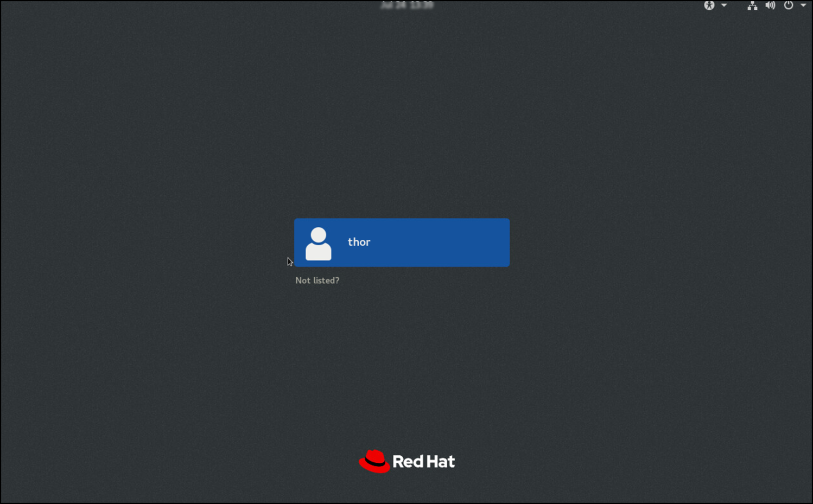813x504 pixels.
Task: Click the red fedora hat logo
Action: click(x=374, y=461)
